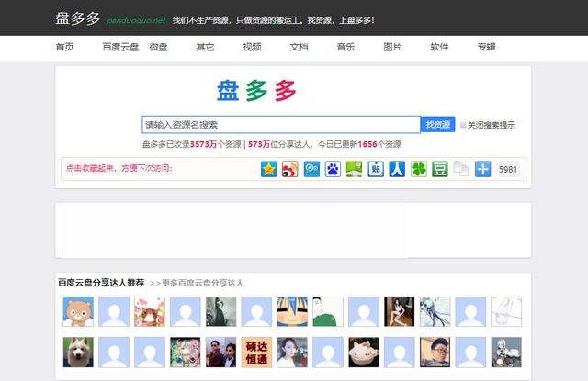588x381 pixels.
Task: Click the copy link icon in share bar
Action: tap(461, 169)
